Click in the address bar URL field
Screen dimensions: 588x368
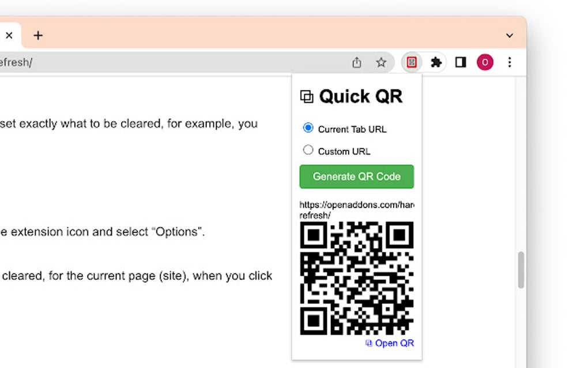coord(173,62)
